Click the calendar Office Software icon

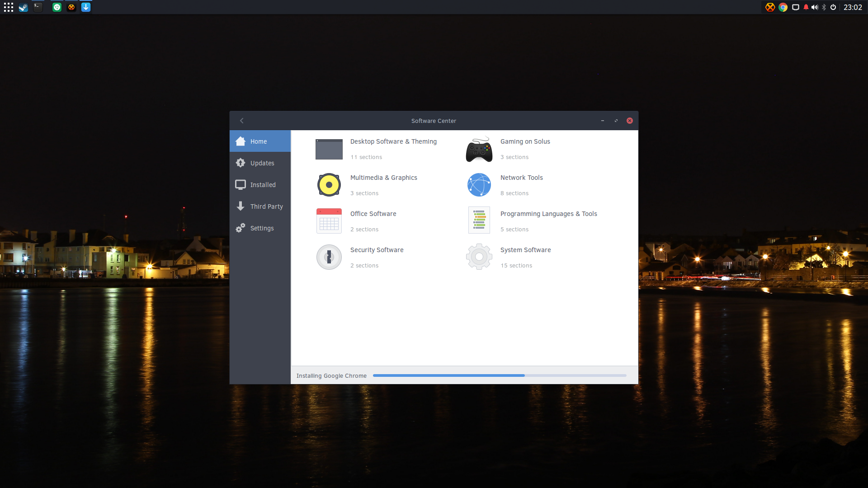329,221
